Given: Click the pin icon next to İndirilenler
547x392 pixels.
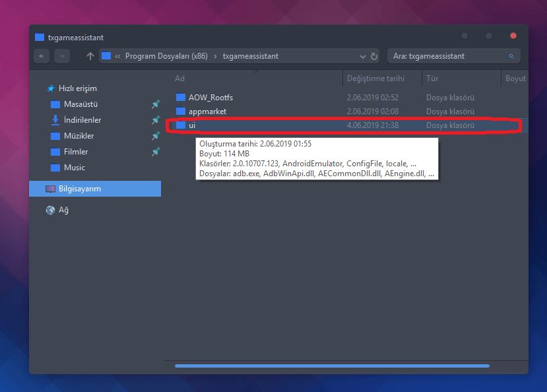Looking at the screenshot, I should (x=156, y=120).
